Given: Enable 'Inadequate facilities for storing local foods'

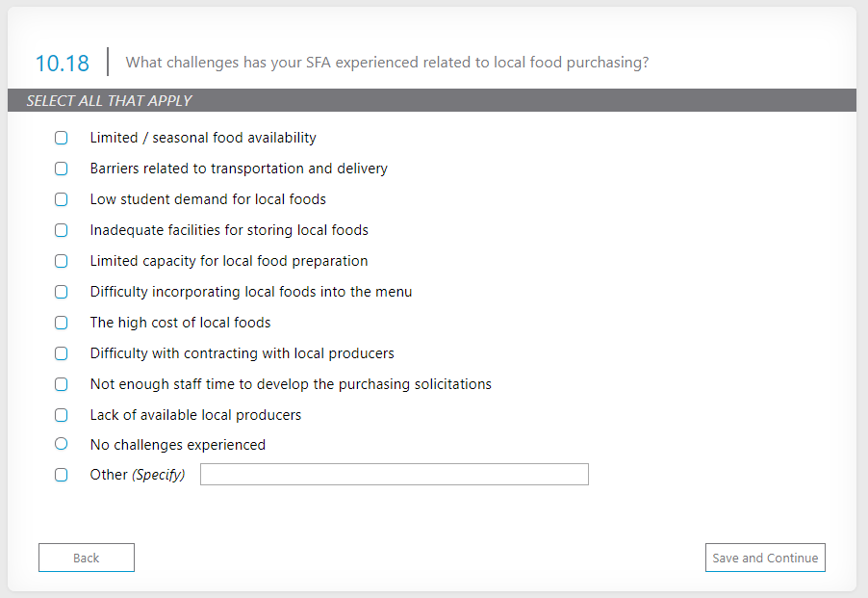Looking at the screenshot, I should click(62, 230).
